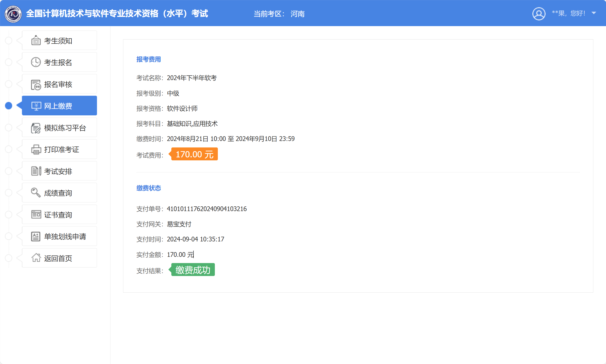Click the orange 170.00 元 fee tag
The image size is (606, 364).
tap(194, 154)
